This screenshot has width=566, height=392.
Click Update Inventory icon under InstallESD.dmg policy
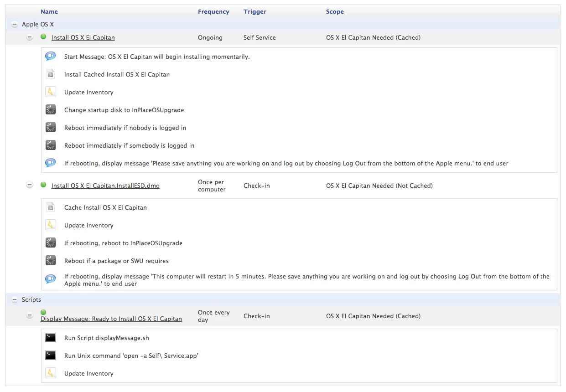pos(50,225)
